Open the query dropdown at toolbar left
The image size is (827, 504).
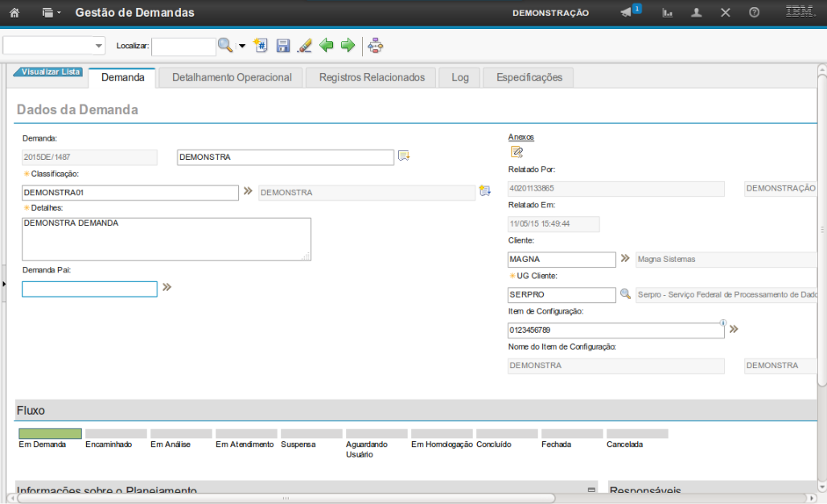(x=99, y=47)
